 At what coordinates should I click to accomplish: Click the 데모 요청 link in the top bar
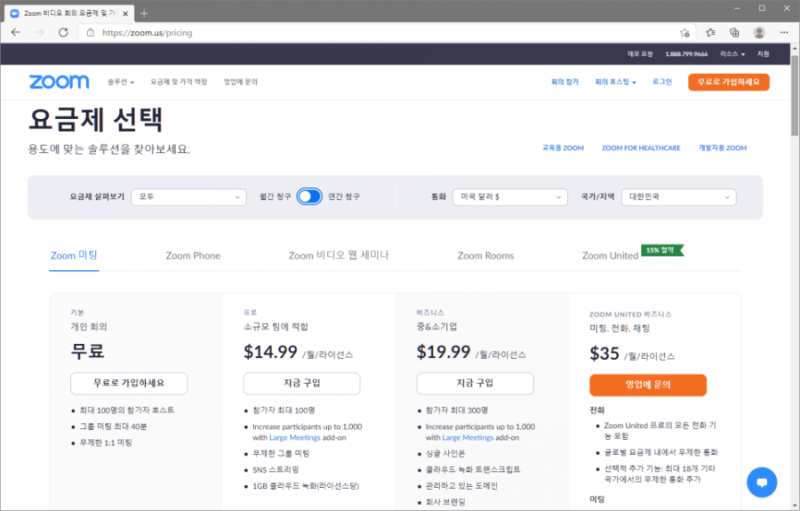tap(640, 54)
